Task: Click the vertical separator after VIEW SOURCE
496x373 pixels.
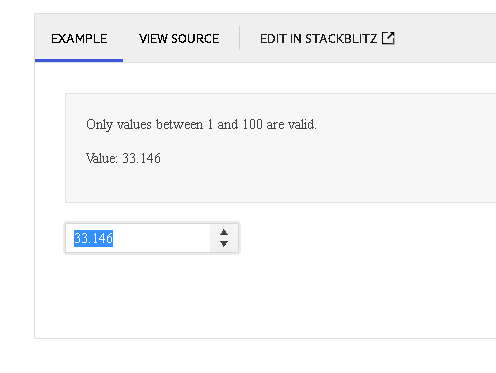Action: (239, 38)
